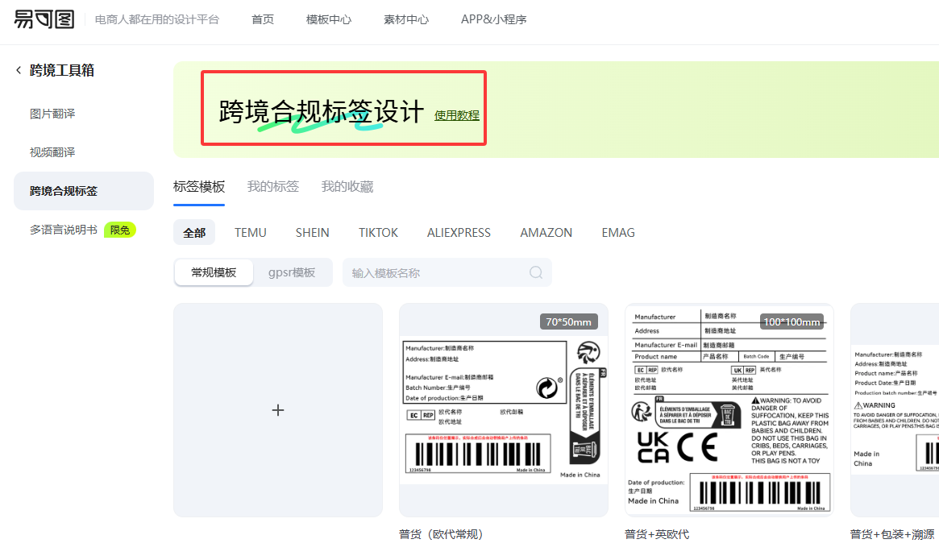Filter templates by ALIEXPRESS
Screen dimensions: 939x560
tap(459, 232)
